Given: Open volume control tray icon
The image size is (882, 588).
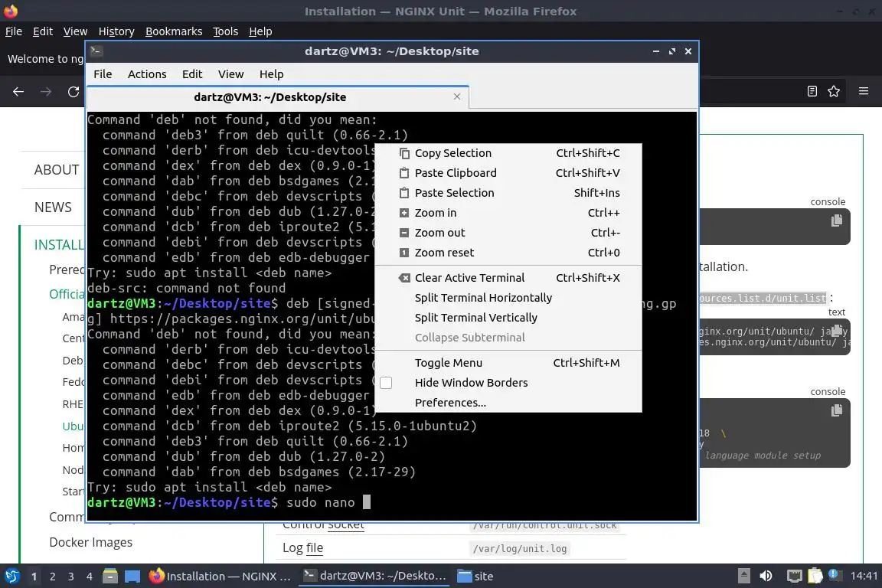Looking at the screenshot, I should pyautogui.click(x=766, y=577).
